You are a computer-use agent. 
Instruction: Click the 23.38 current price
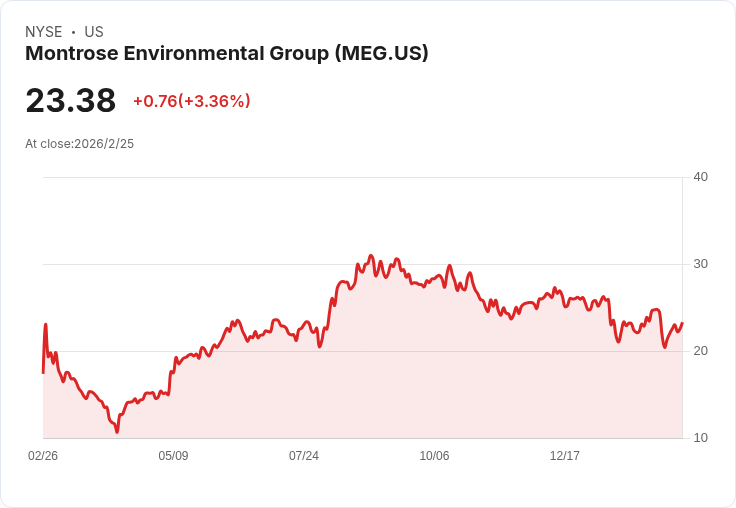pyautogui.click(x=70, y=101)
